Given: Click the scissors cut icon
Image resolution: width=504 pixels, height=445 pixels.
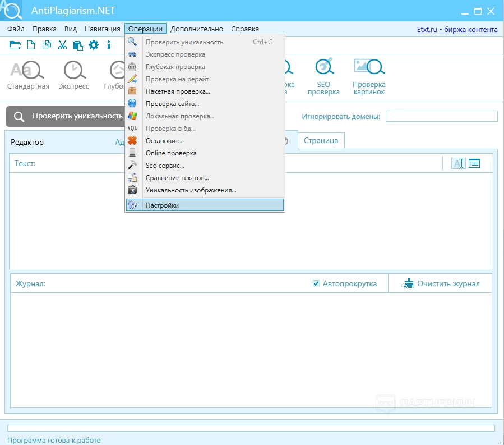Looking at the screenshot, I should [x=62, y=45].
